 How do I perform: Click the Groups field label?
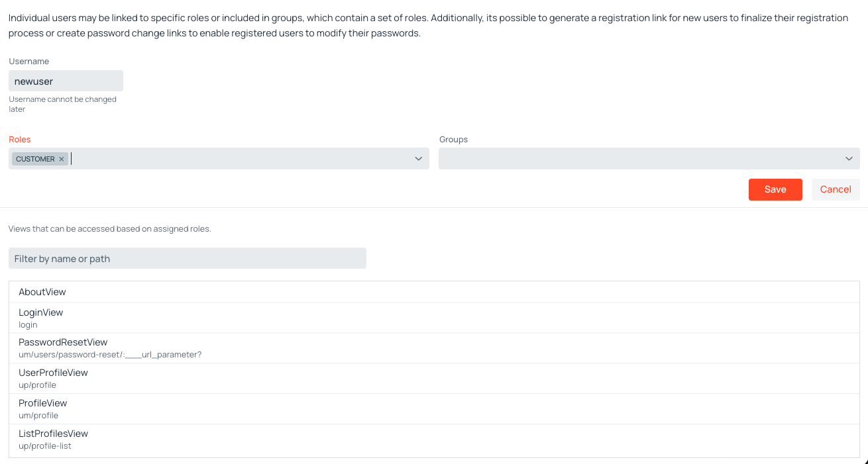click(454, 140)
